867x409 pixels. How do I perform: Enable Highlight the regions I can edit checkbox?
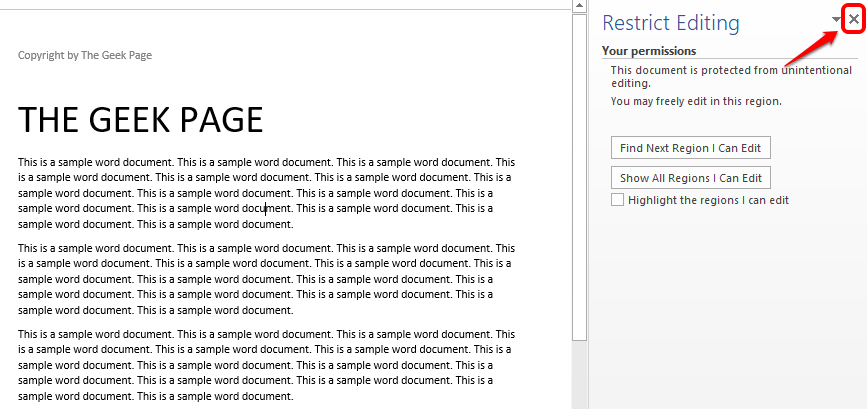(x=618, y=200)
